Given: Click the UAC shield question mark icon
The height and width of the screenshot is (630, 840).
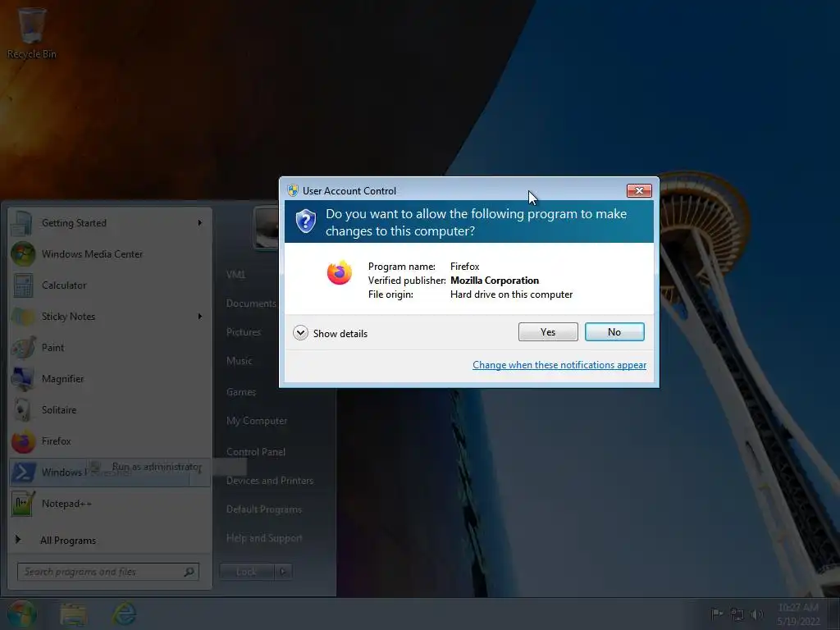Looking at the screenshot, I should pos(306,221).
